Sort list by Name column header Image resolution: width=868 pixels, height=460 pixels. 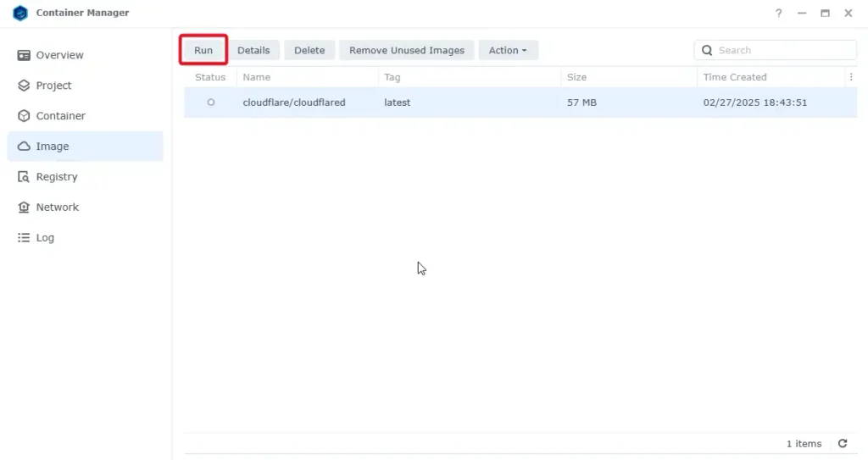click(x=257, y=77)
